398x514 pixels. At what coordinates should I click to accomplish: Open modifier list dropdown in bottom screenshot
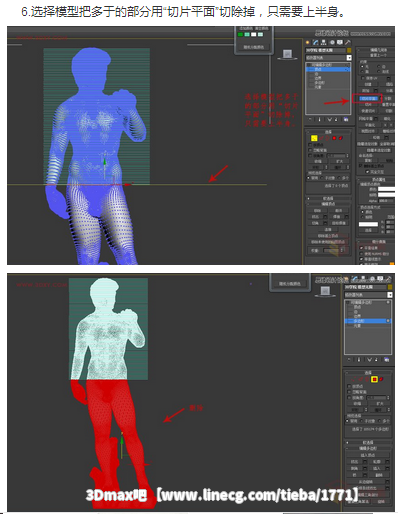[x=390, y=295]
